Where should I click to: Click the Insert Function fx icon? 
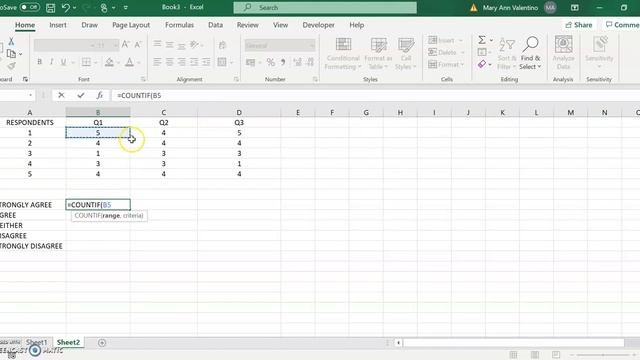click(100, 95)
